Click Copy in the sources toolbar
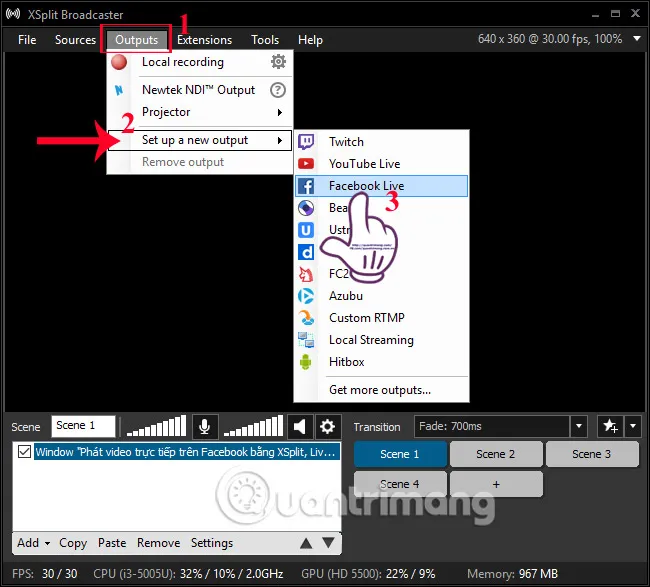This screenshot has height=587, width=650. tap(73, 543)
